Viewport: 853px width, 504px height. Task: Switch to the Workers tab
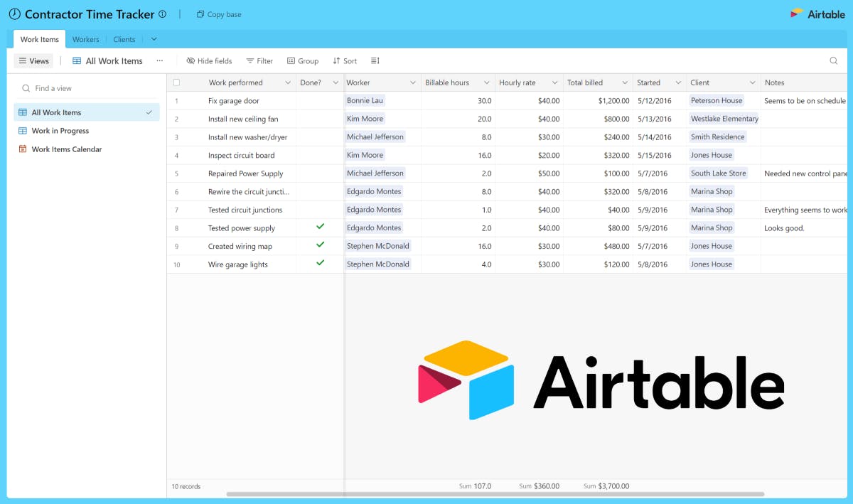[x=85, y=39]
